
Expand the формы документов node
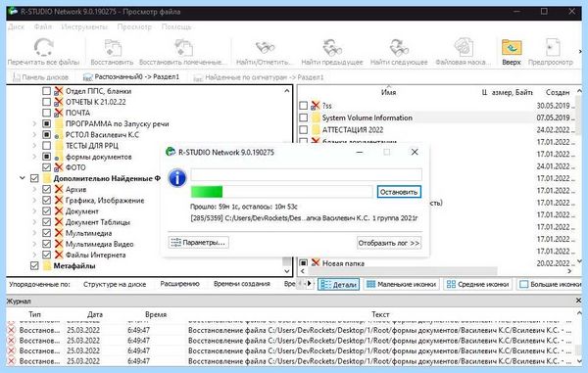coord(34,157)
